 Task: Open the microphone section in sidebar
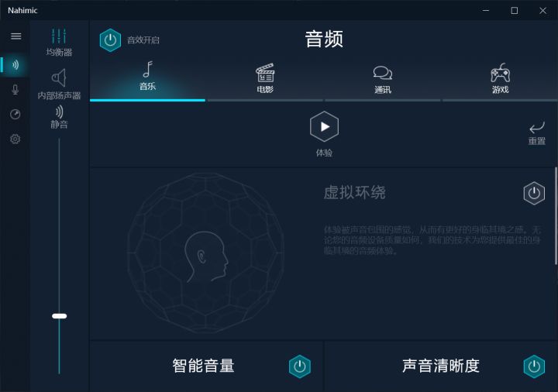(x=15, y=89)
